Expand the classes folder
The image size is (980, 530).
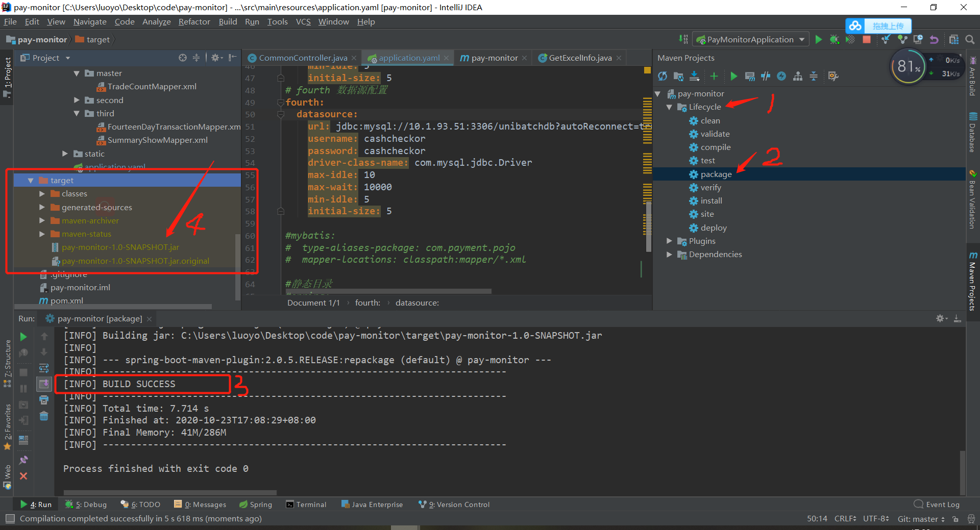pyautogui.click(x=42, y=194)
